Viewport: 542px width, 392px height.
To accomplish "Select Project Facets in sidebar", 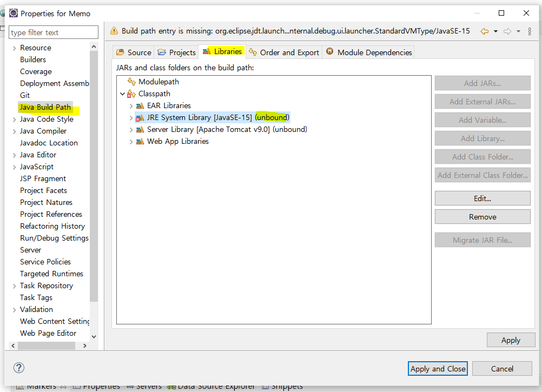I will point(44,191).
